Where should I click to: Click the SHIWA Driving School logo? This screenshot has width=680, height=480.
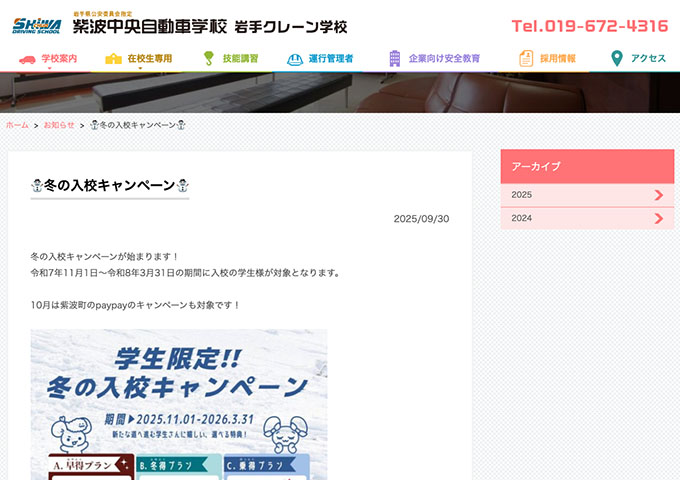pyautogui.click(x=37, y=26)
